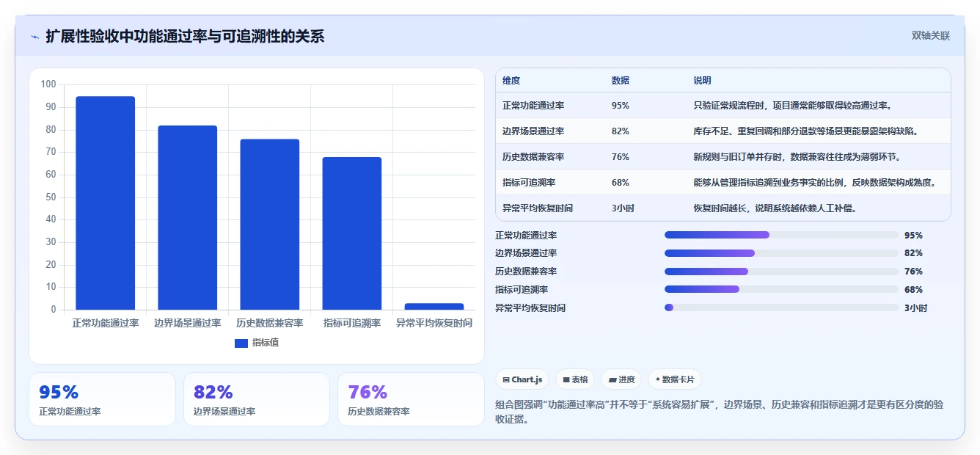Viewport: 980px width, 455px height.
Task: Click description starting 只验证正常流程时
Action: 792,106
